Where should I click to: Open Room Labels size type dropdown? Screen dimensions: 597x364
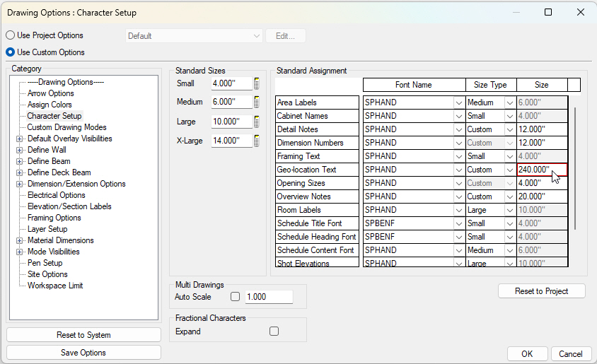point(510,210)
